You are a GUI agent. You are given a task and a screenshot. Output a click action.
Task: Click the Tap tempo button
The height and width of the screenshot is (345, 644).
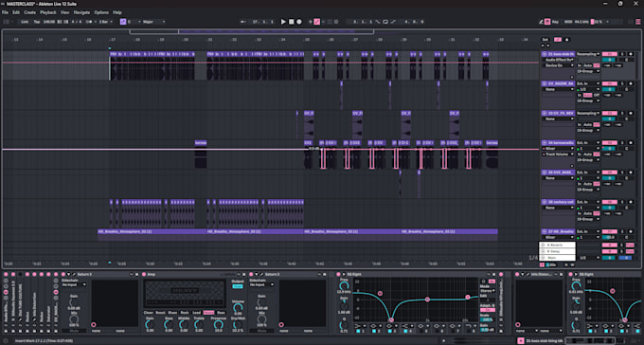click(37, 22)
